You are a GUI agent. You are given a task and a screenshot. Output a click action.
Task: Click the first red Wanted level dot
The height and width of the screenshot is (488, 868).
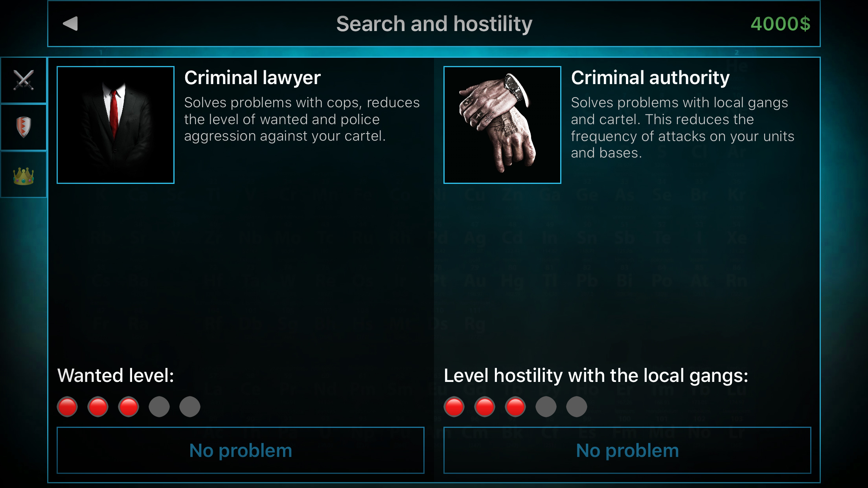[x=67, y=407]
